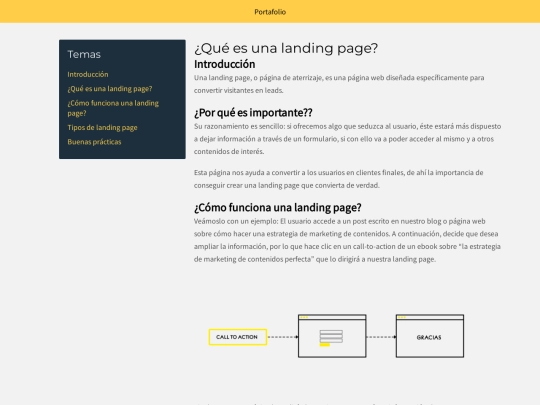Go to the Introducción topic in the sidebar

[x=88, y=74]
